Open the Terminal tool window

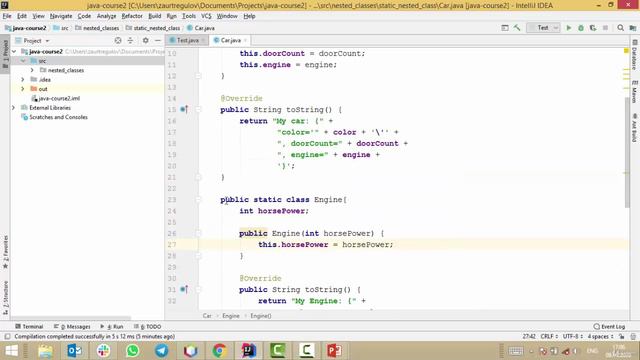pos(29,327)
